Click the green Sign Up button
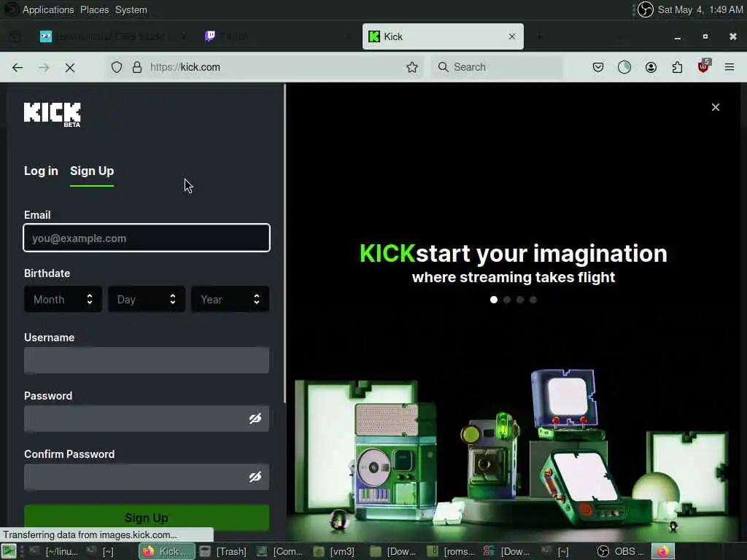The height and width of the screenshot is (560, 747). (147, 518)
